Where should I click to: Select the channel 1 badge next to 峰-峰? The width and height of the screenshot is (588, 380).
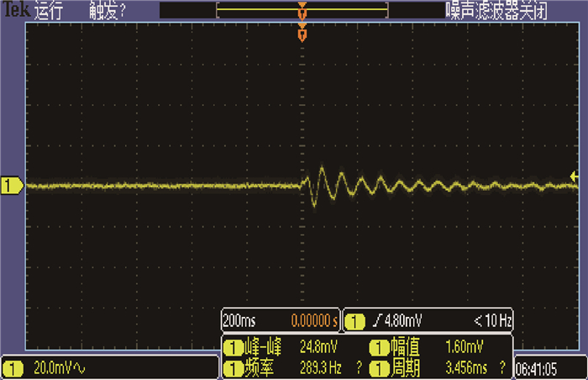(x=233, y=347)
